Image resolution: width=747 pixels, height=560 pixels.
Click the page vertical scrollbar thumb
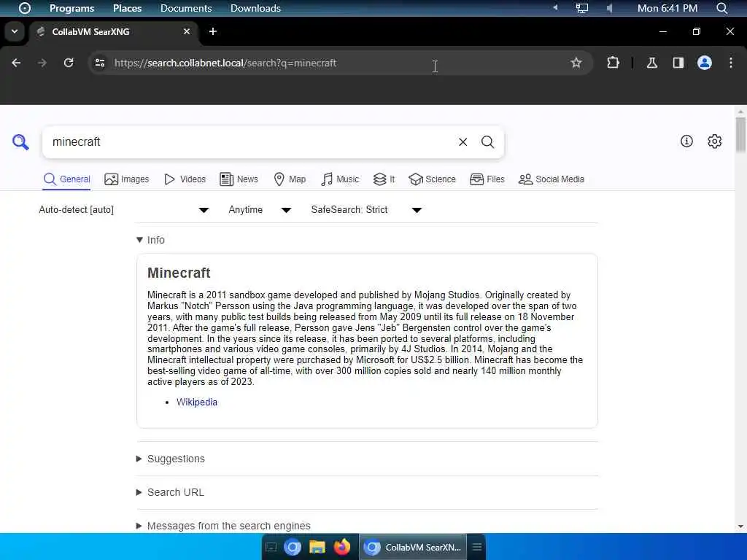[x=740, y=135]
